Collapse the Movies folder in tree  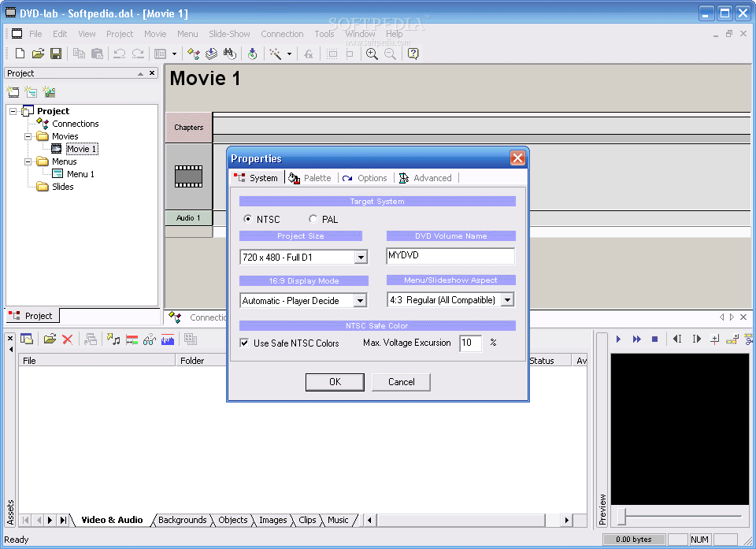(28, 136)
